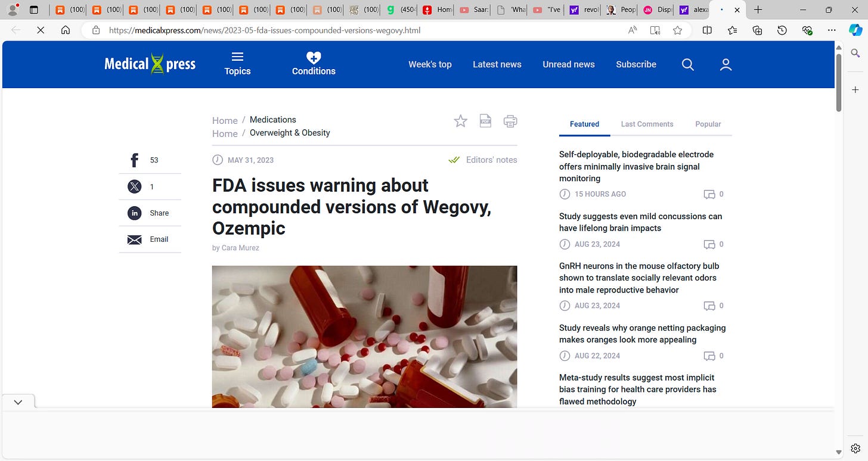Open browser History
This screenshot has width=868, height=461.
point(782,30)
